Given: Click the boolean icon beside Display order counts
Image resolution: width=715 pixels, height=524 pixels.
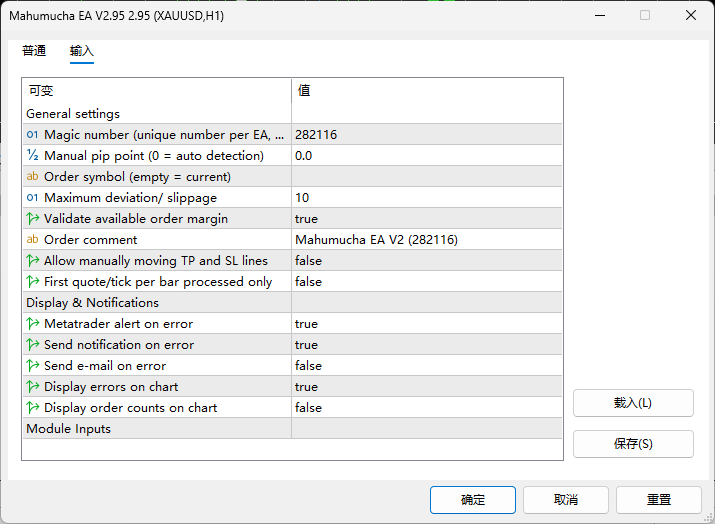Looking at the screenshot, I should [x=32, y=407].
